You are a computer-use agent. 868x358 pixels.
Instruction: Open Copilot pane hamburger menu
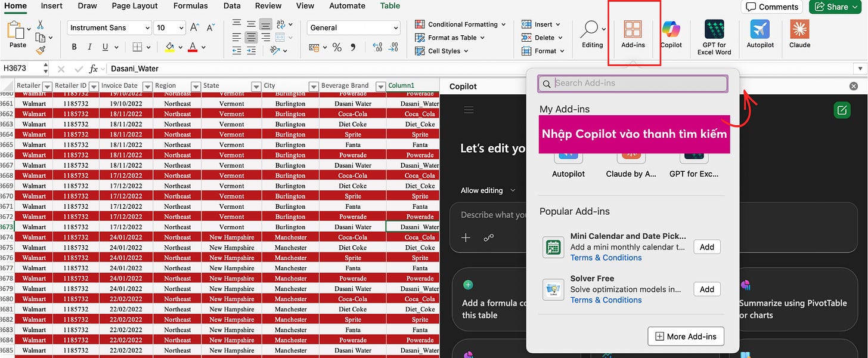coord(469,110)
